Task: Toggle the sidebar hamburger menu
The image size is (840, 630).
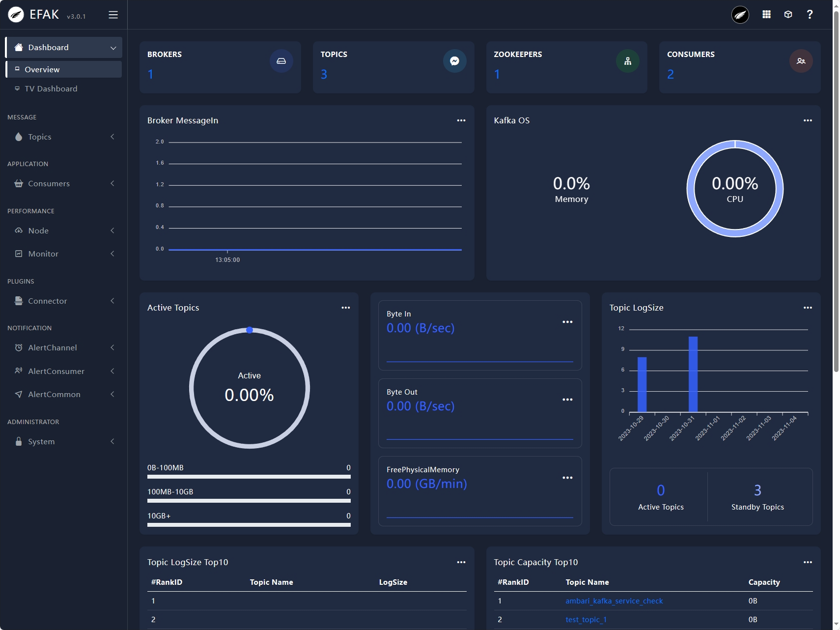Action: 113,15
